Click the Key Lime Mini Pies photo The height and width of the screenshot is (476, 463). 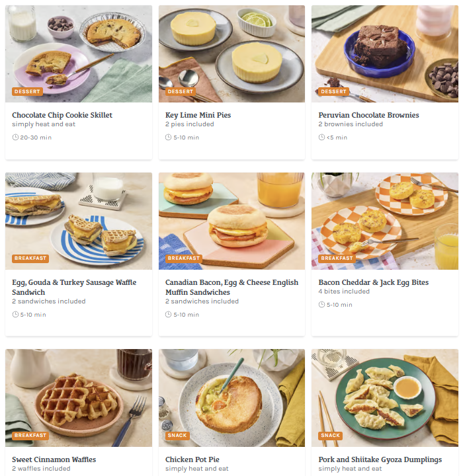coord(232,54)
